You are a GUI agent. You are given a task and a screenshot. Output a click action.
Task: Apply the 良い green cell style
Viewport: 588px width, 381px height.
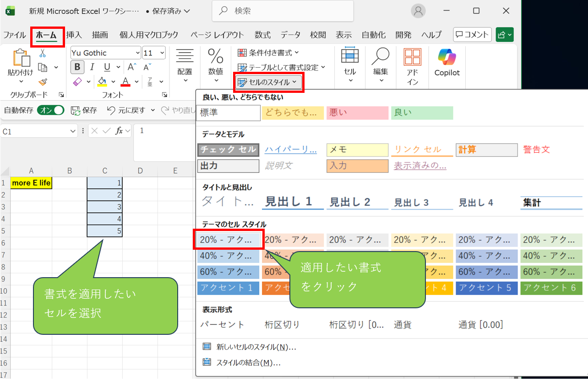422,113
